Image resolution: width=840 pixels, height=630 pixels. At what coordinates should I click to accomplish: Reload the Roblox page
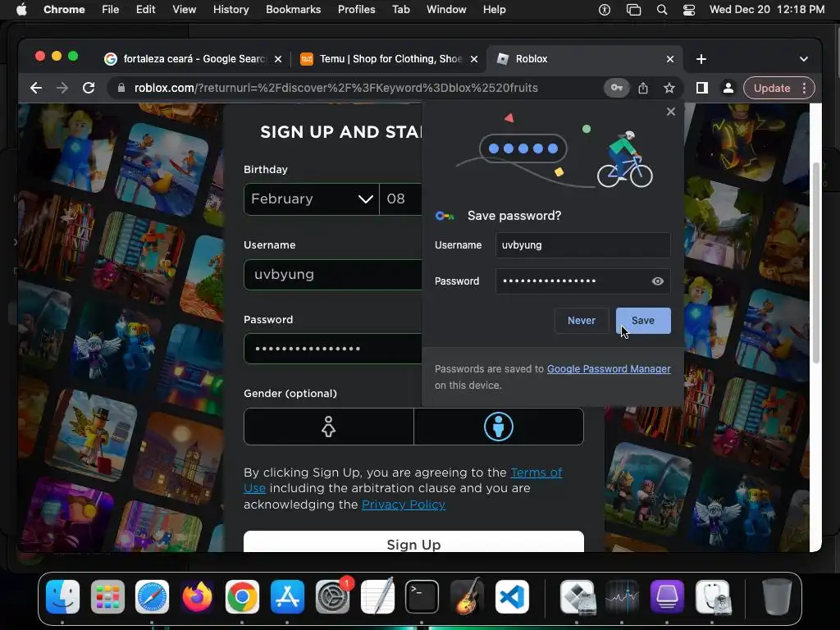[x=89, y=88]
